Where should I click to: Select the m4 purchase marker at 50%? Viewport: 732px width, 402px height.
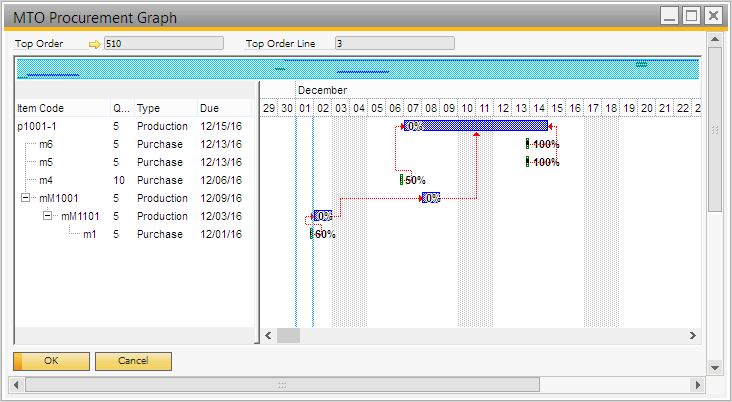coord(402,180)
